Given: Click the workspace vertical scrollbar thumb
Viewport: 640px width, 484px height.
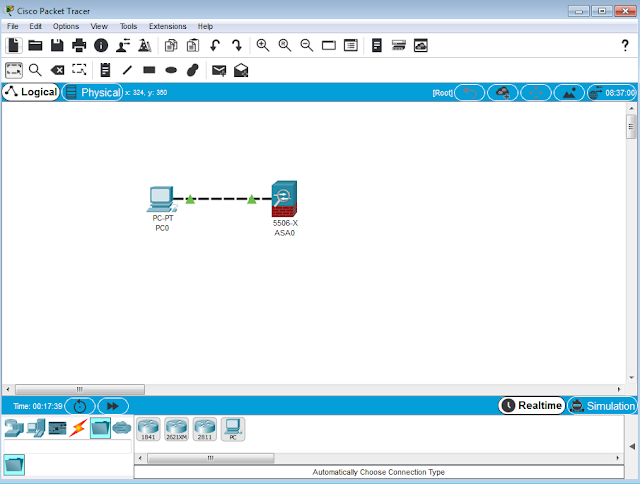Looking at the screenshot, I should [631, 127].
